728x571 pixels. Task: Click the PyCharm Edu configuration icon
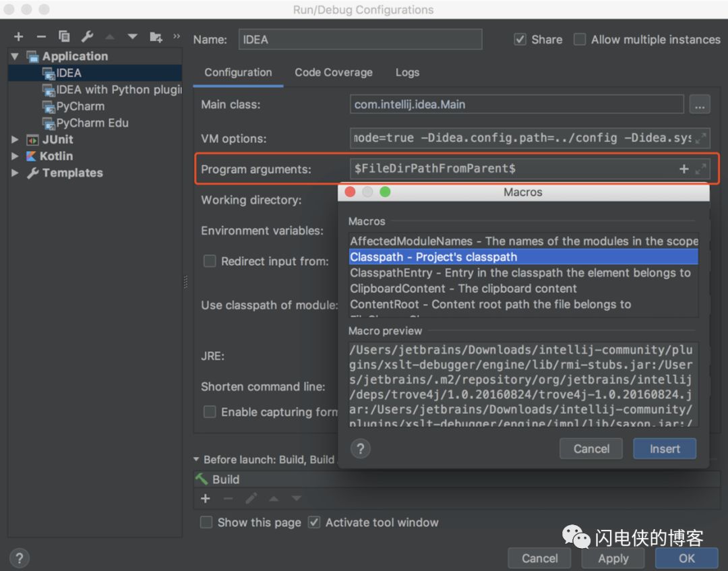pos(49,123)
